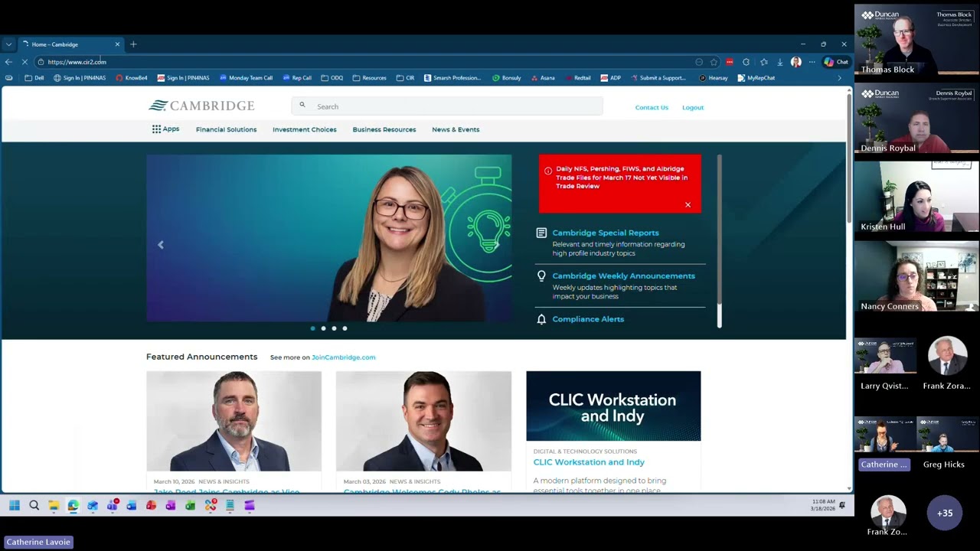980x551 pixels.
Task: Open the Business Resources menu
Action: (x=384, y=129)
